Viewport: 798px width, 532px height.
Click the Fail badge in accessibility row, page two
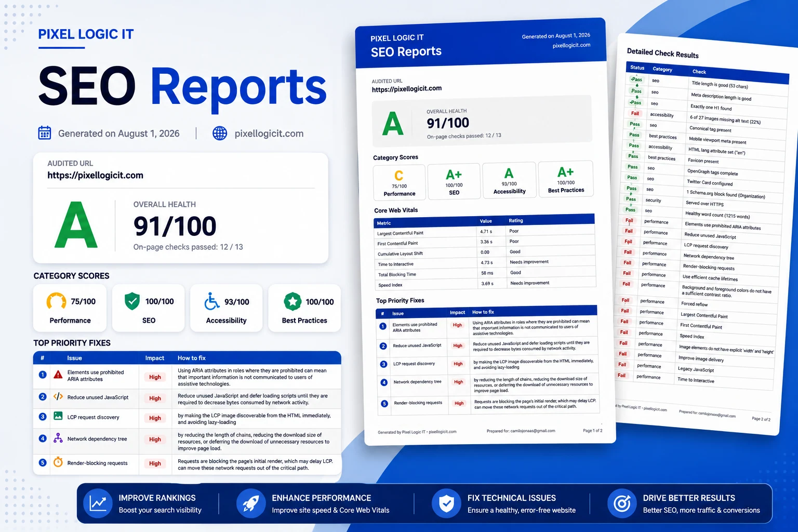[635, 113]
